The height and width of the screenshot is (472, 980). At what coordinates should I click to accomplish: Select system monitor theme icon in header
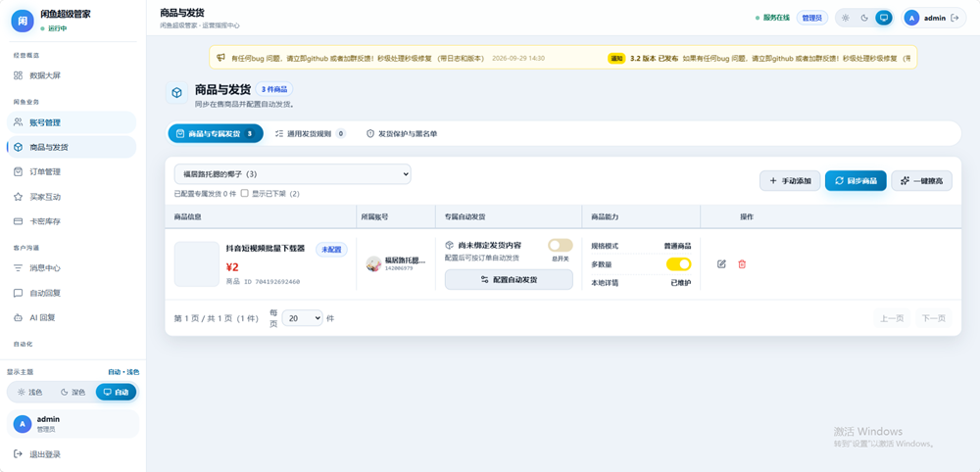pyautogui.click(x=884, y=18)
